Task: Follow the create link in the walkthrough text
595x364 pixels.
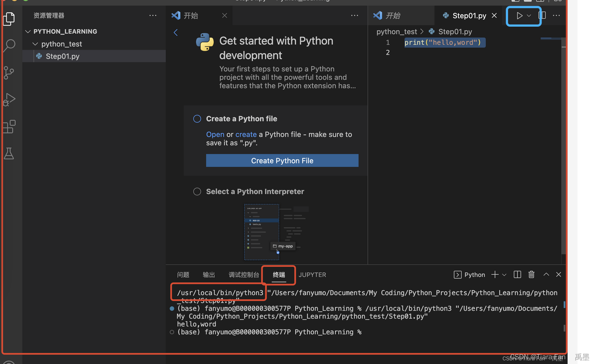Action: click(246, 134)
